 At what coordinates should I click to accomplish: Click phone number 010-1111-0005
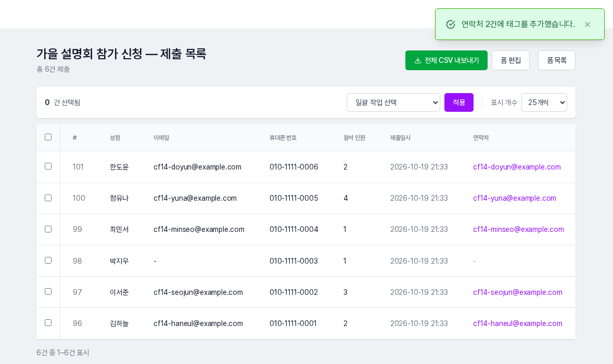[294, 198]
